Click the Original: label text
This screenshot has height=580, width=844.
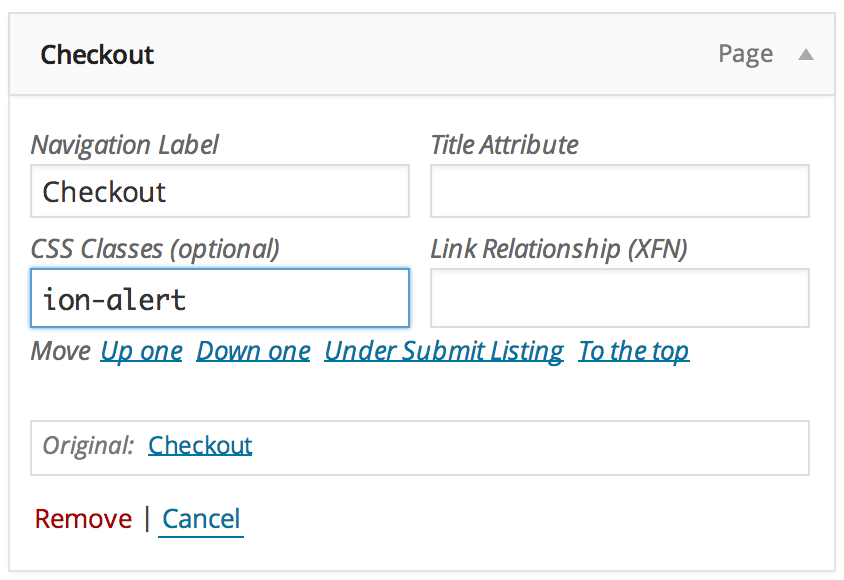pyautogui.click(x=88, y=445)
